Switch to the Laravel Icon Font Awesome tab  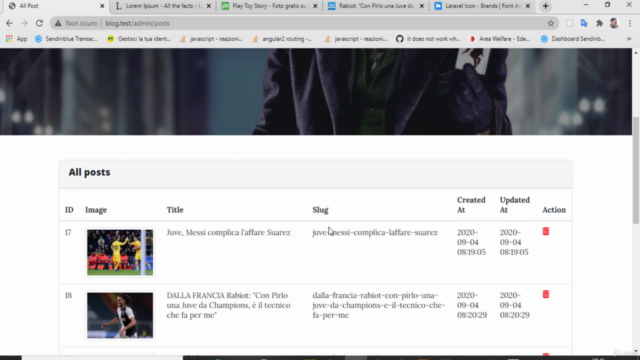coord(482,6)
